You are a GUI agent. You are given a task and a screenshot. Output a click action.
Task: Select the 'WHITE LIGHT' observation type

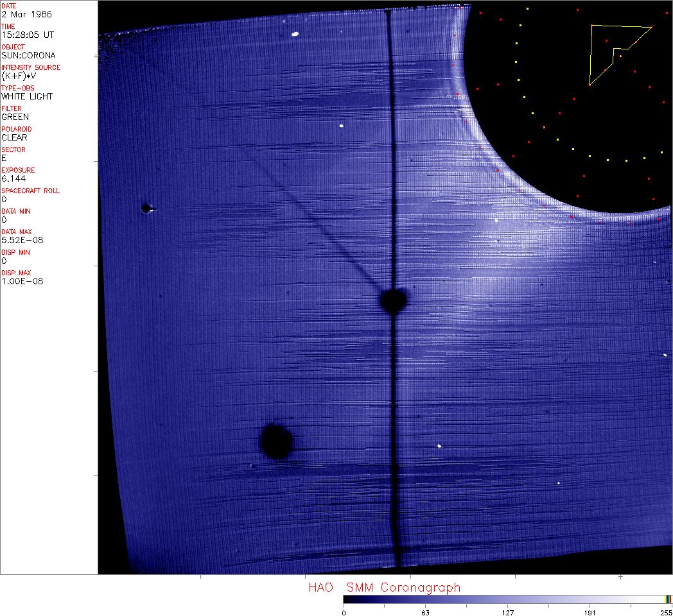click(27, 96)
